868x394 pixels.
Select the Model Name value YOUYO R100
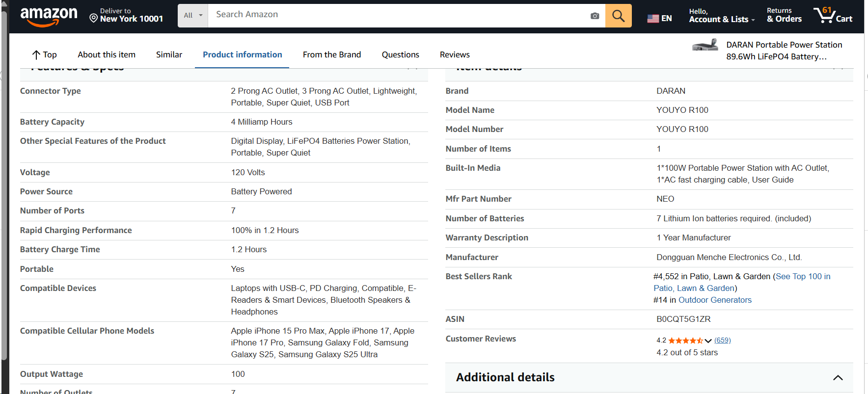pos(682,110)
